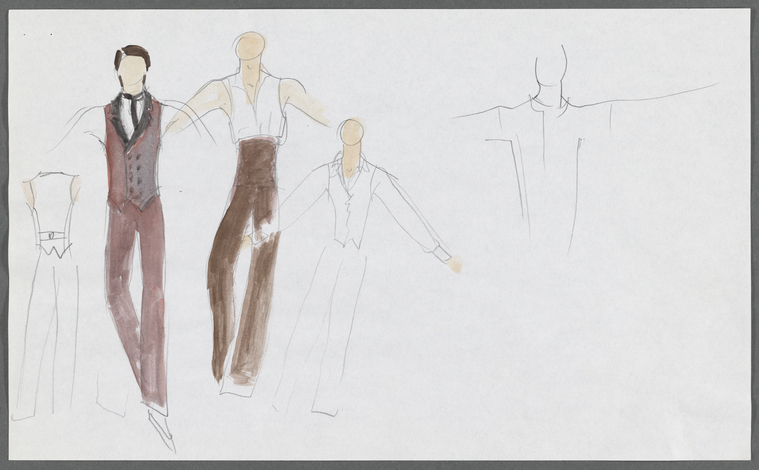Viewport: 759px width, 470px height.
Task: Click the tan hand at the outstretched cuff
Action: click(455, 265)
